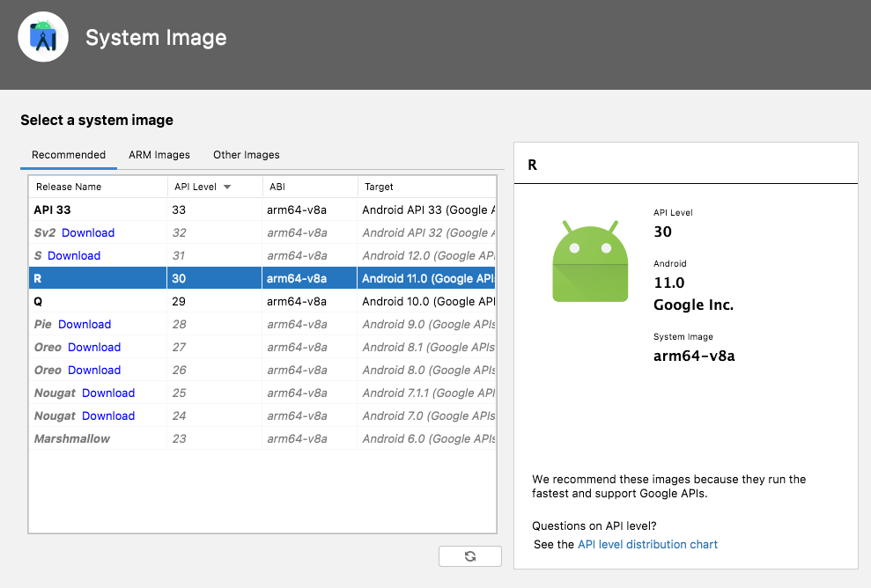
Task: Select the Marshmallow release row
Action: (x=262, y=438)
